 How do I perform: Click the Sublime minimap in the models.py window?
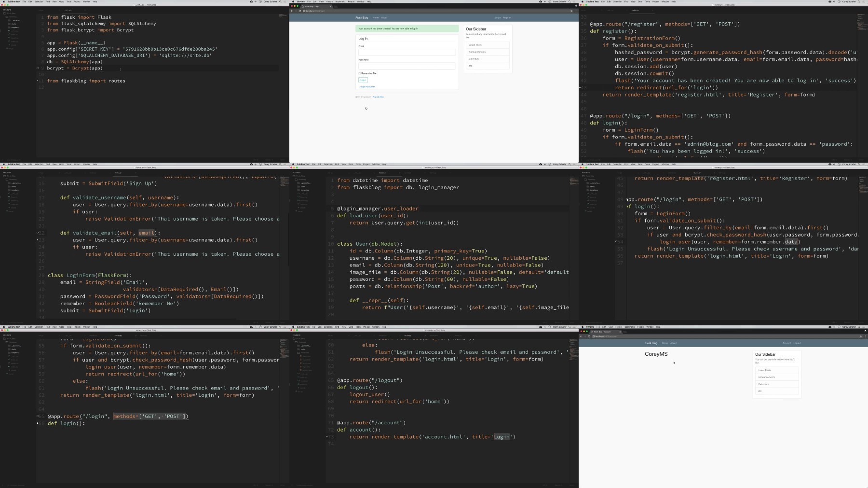coord(573,180)
